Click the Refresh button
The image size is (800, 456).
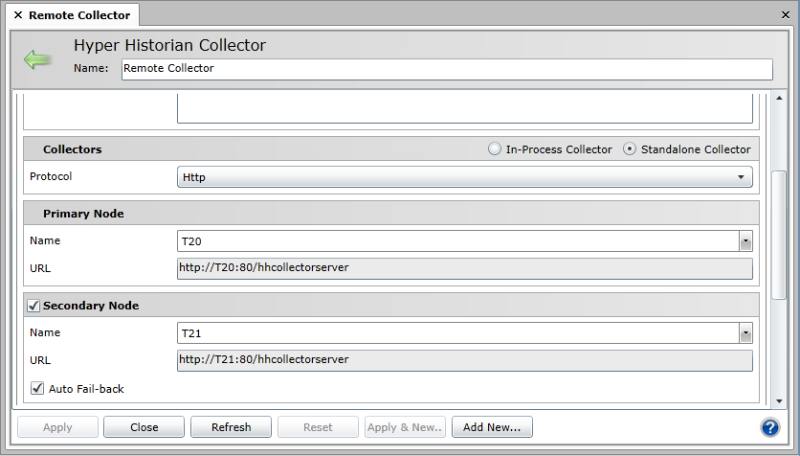click(x=231, y=427)
